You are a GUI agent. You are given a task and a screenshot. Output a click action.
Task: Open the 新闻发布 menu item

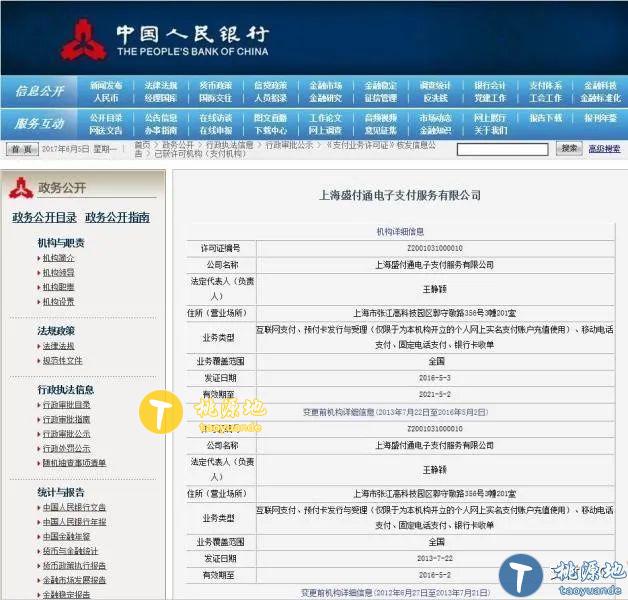coord(106,85)
